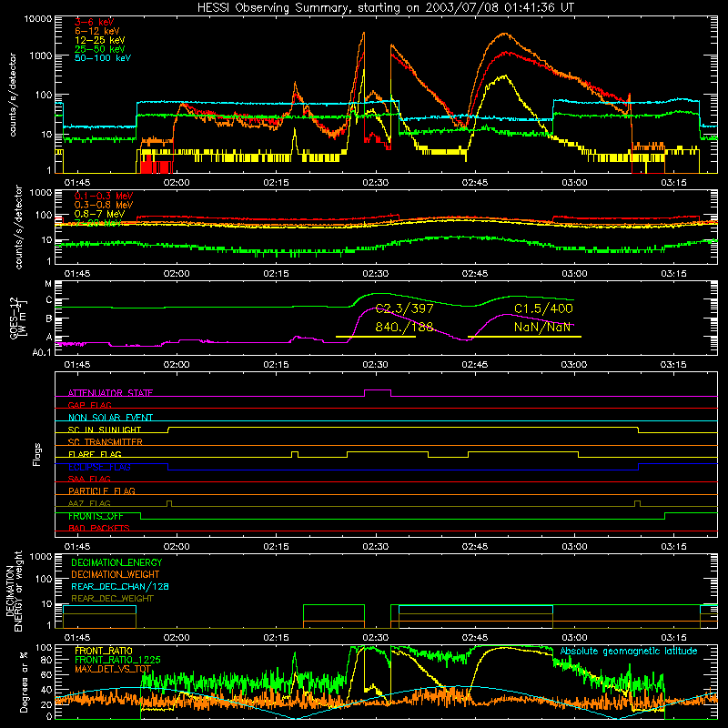
Task: Select the 50-100 keV legend label
Action: [103, 58]
